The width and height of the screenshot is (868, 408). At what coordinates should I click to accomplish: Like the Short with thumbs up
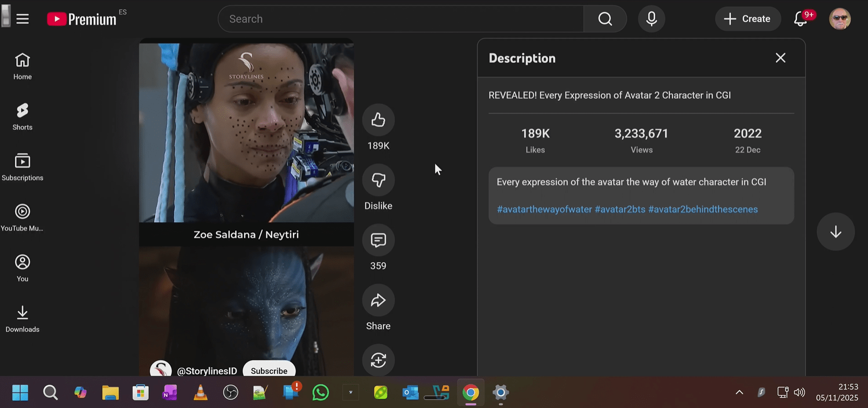378,120
